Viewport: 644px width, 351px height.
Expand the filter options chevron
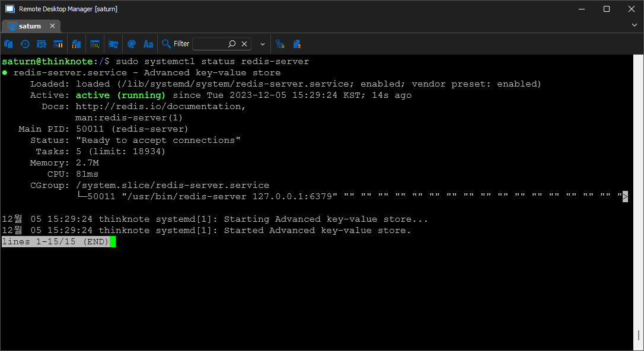tap(262, 44)
